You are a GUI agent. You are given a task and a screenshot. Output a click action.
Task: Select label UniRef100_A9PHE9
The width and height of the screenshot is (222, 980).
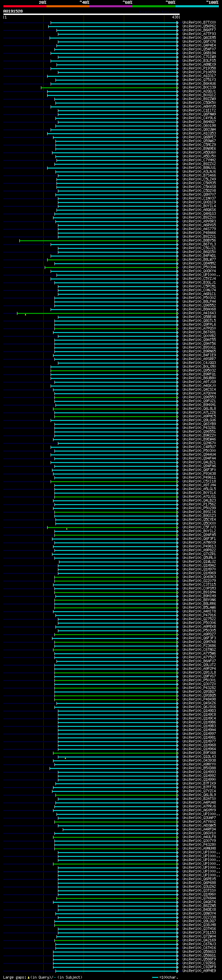tap(199, 971)
